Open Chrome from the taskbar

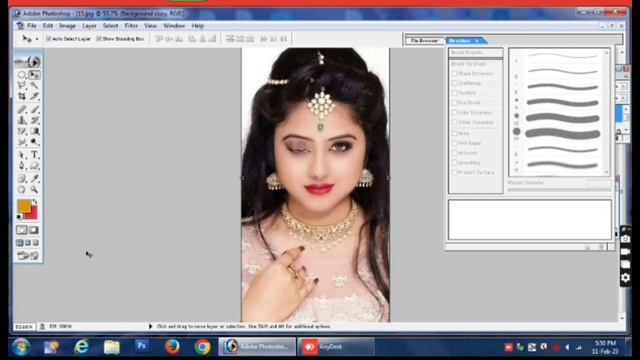[202, 347]
